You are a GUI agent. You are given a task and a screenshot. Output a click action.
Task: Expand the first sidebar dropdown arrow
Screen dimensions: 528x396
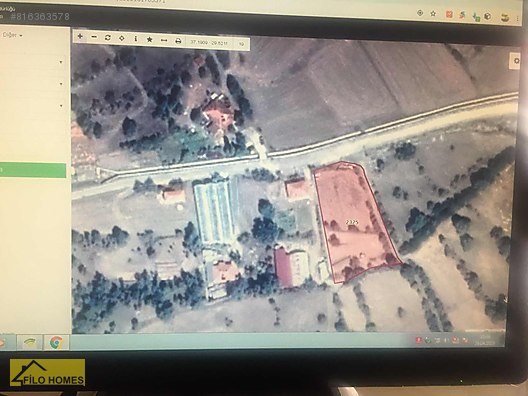(x=61, y=62)
